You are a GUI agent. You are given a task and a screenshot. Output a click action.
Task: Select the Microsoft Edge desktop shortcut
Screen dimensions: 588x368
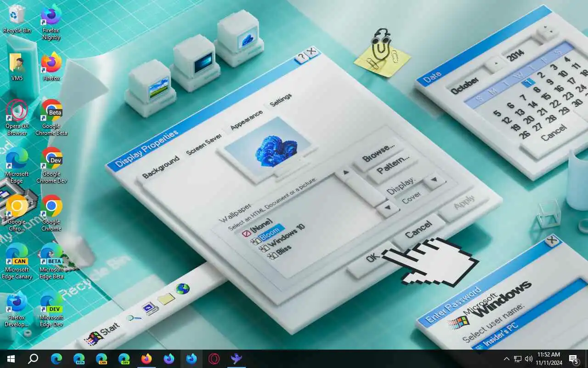click(17, 166)
